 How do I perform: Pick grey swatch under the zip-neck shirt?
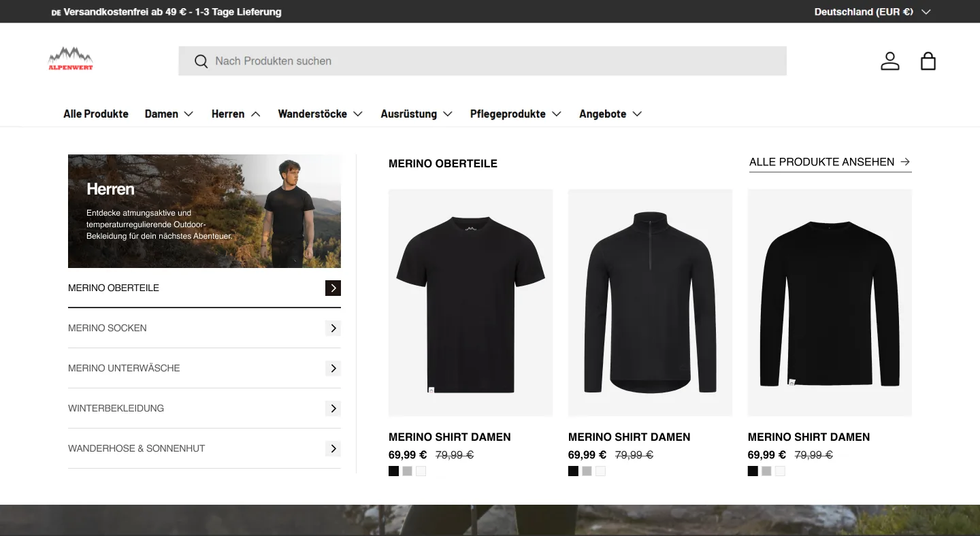[587, 471]
